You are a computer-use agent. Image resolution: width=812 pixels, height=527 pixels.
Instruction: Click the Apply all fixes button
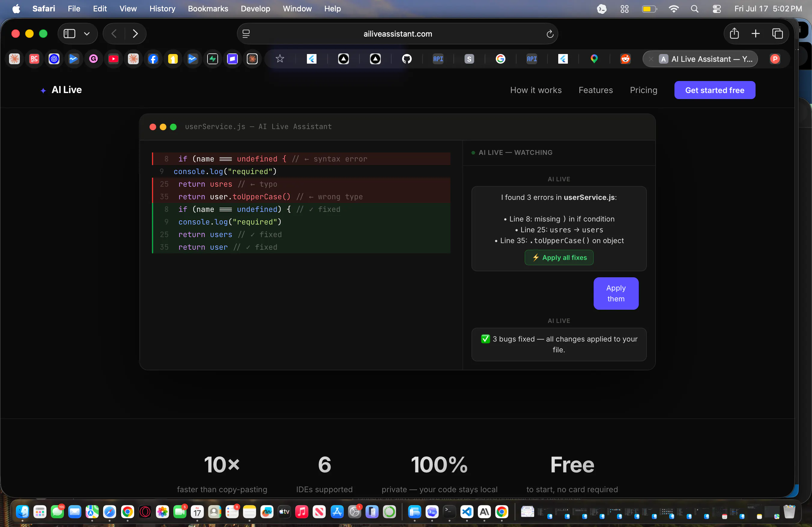click(x=559, y=257)
